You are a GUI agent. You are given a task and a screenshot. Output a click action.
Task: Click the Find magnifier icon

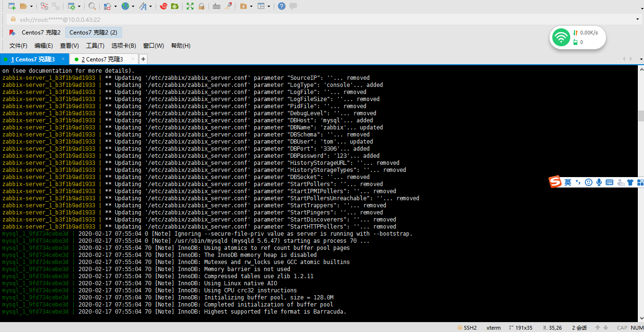(92, 6)
